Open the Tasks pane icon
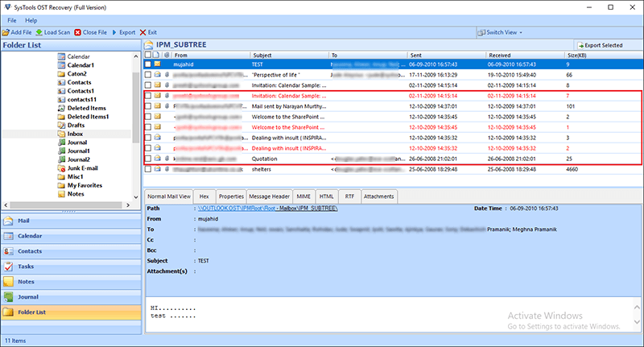The image size is (644, 347). coord(8,266)
